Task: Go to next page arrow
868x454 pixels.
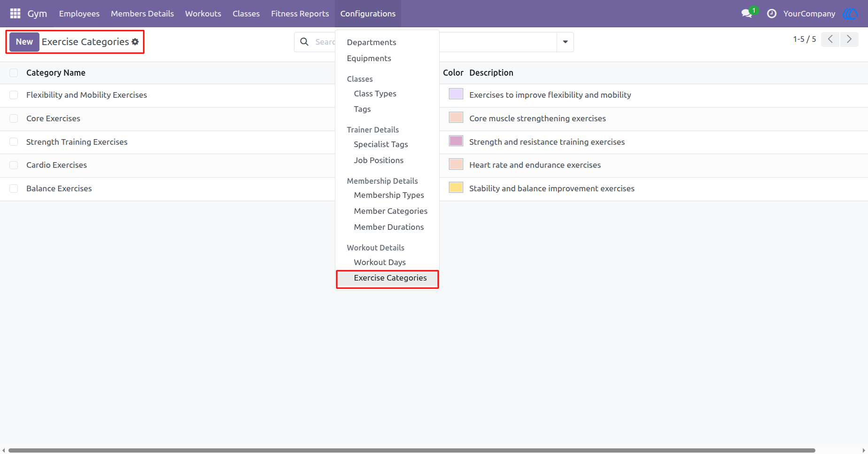Action: click(x=849, y=39)
